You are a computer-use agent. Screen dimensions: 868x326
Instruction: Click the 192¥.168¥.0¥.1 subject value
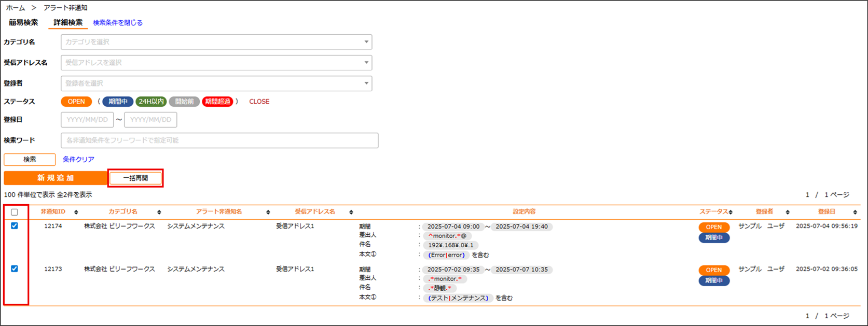coord(450,245)
